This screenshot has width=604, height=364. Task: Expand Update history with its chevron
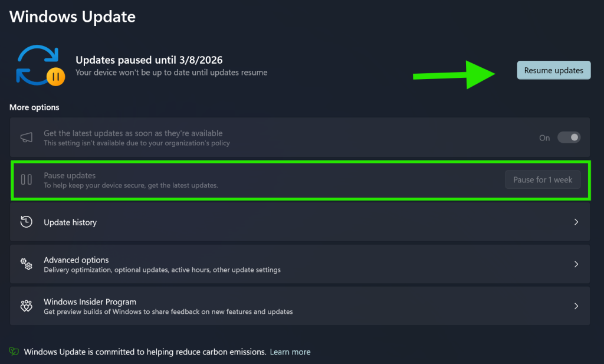[576, 222]
